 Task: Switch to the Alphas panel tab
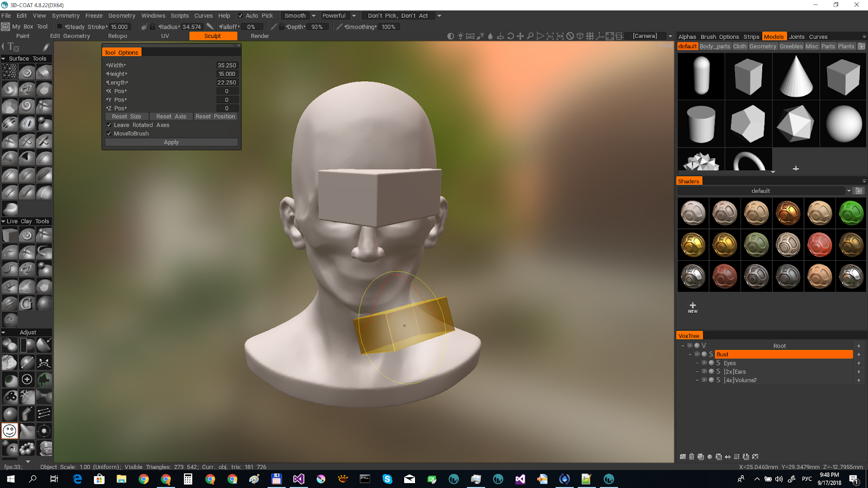tap(687, 37)
